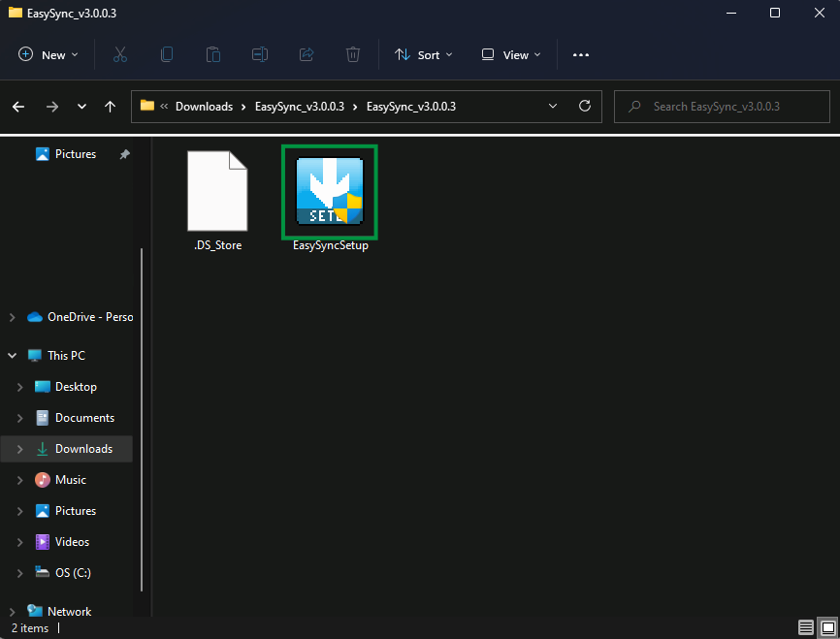The width and height of the screenshot is (840, 639).
Task: Switch to details view in status bar
Action: [806, 627]
